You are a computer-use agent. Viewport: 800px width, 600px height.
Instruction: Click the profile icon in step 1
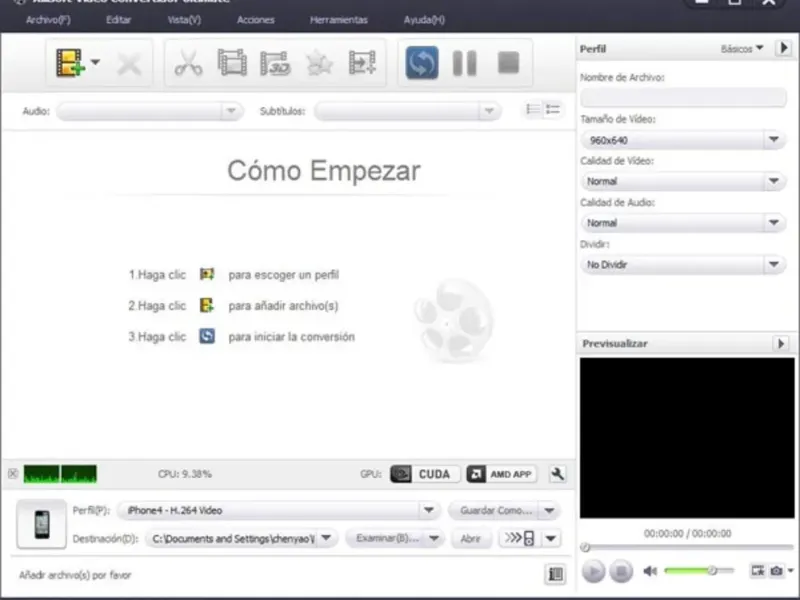207,274
